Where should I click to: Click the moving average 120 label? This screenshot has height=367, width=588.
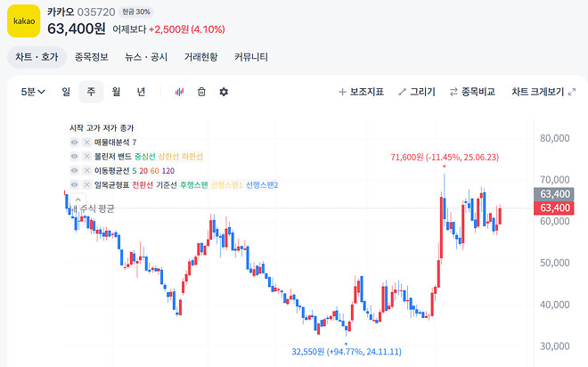[168, 171]
